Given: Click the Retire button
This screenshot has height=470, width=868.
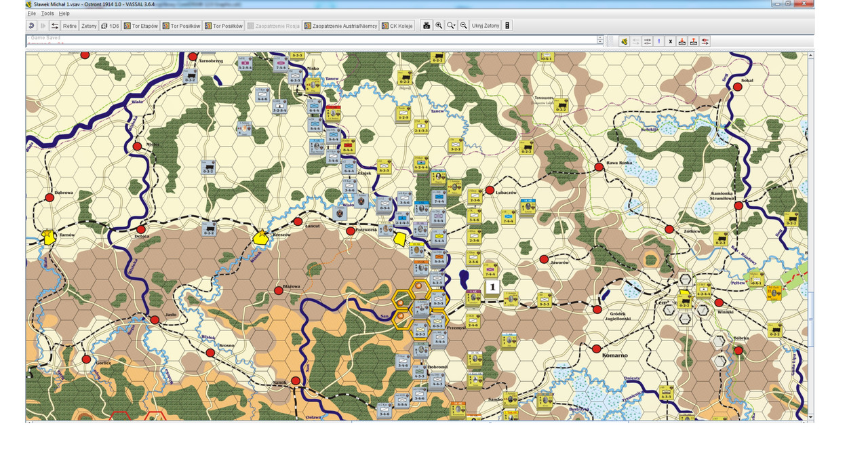Looking at the screenshot, I should pyautogui.click(x=69, y=26).
